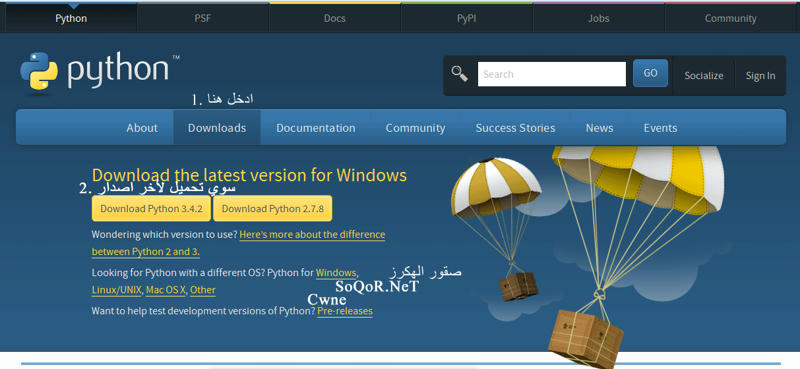Viewport: 800px width, 369px height.
Task: Open the Events menu
Action: (660, 128)
